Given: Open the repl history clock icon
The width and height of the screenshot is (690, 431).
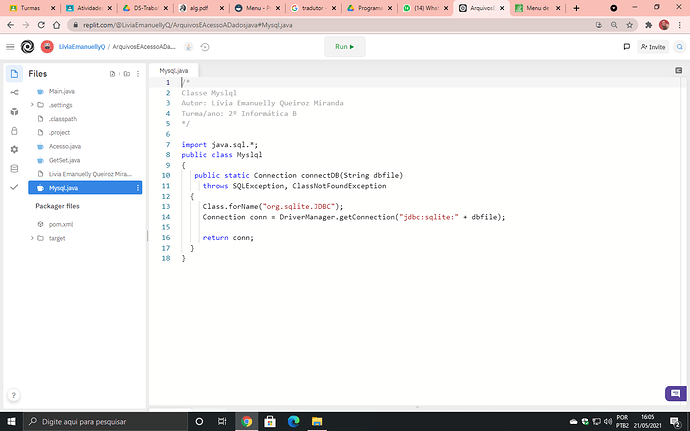Looking at the screenshot, I should pos(205,47).
